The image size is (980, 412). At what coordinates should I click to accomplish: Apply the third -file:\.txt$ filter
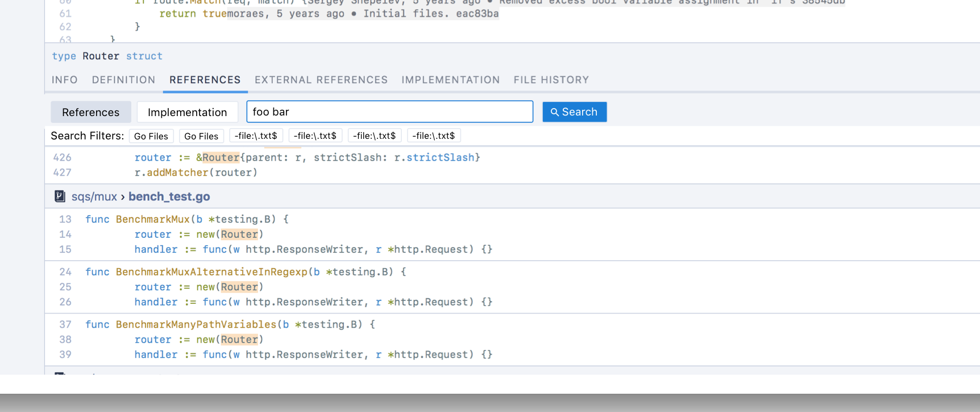[x=374, y=135]
